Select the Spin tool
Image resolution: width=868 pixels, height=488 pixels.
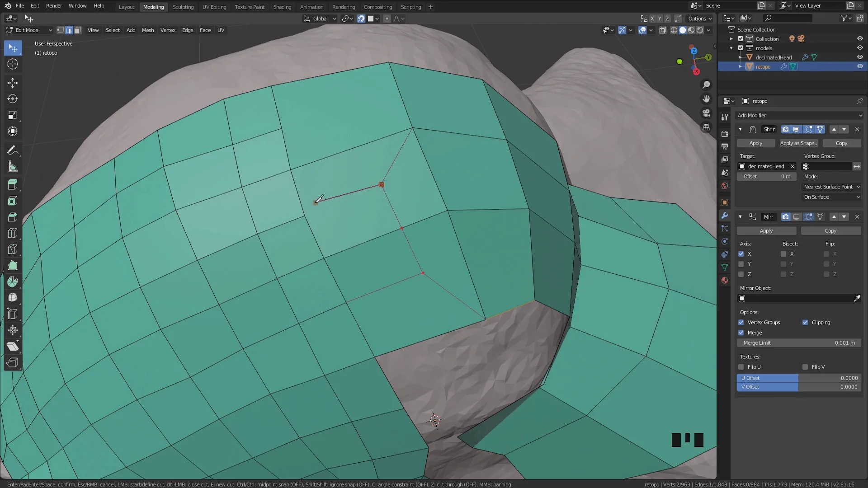pyautogui.click(x=13, y=282)
